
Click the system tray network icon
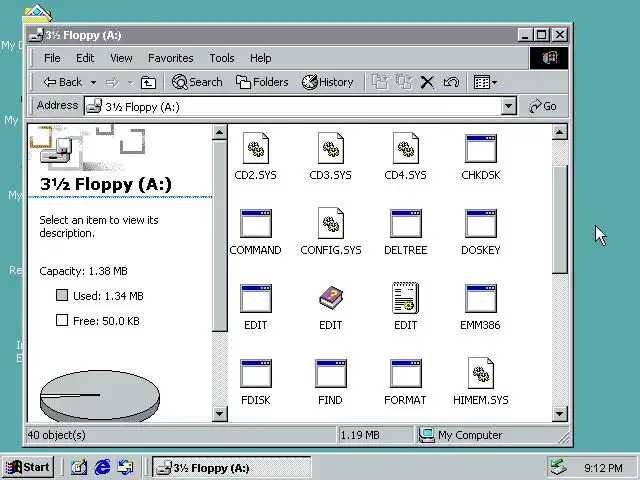[x=558, y=468]
